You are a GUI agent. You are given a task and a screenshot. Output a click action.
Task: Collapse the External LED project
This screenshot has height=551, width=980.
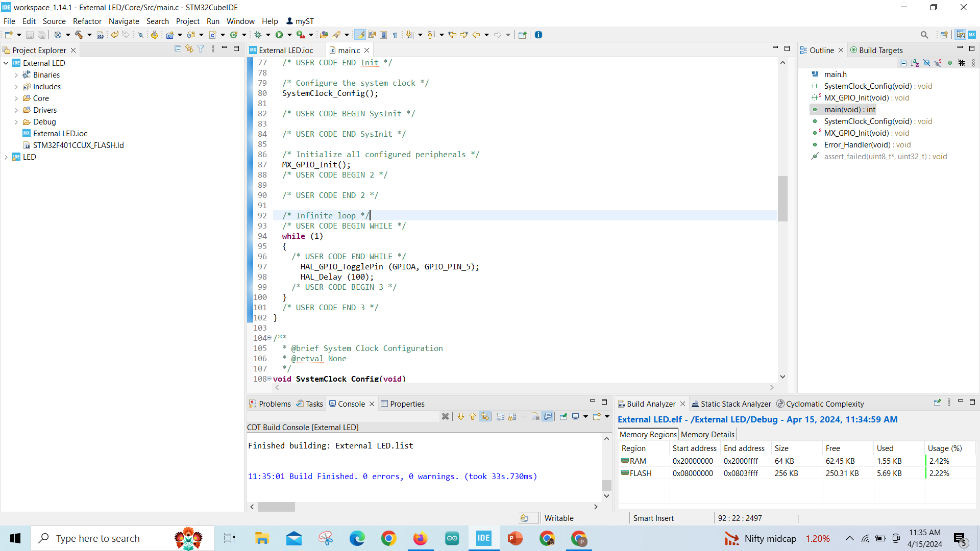[x=6, y=63]
